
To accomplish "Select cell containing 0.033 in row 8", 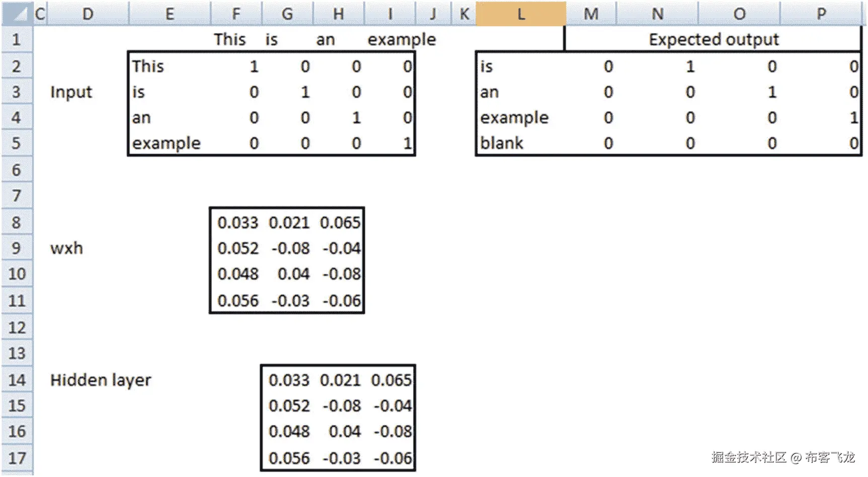I will pos(238,223).
